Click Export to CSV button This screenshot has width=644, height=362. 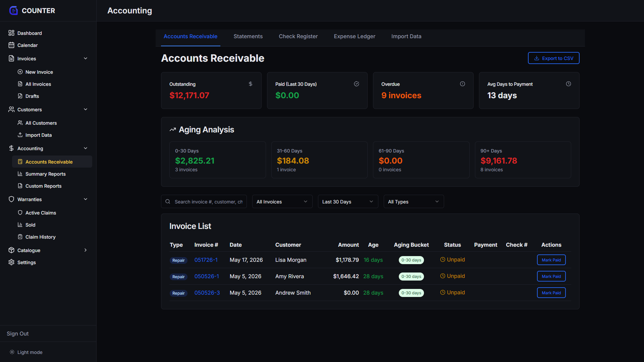click(553, 58)
